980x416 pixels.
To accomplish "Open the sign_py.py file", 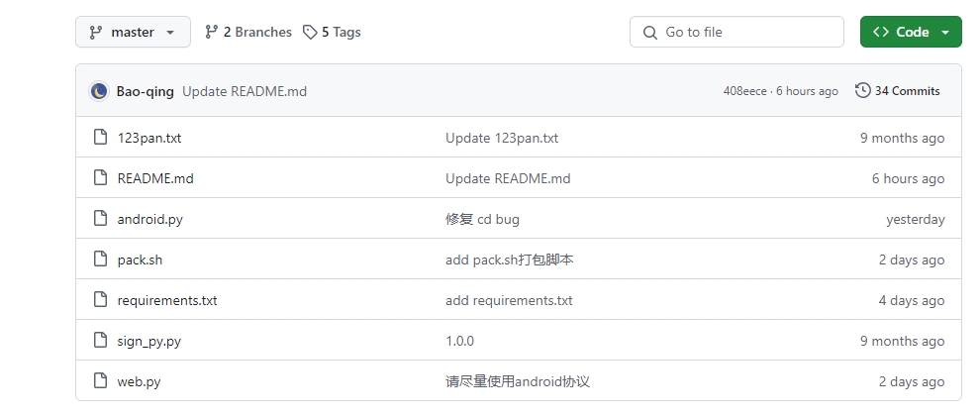I will [148, 341].
